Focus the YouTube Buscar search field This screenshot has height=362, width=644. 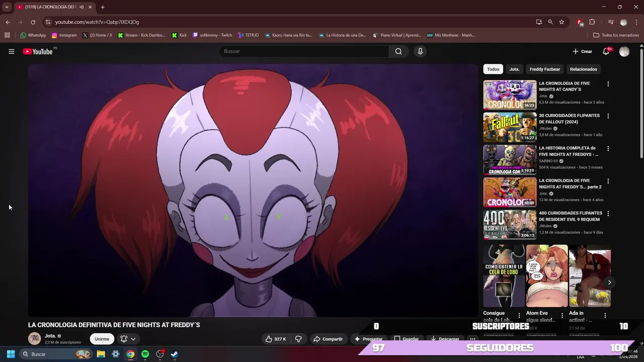pos(304,51)
